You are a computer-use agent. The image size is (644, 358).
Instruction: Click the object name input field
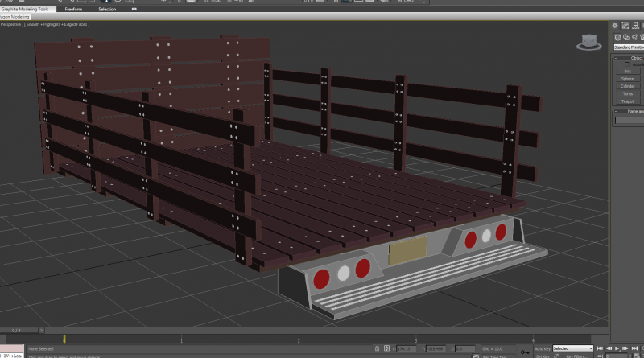click(630, 121)
